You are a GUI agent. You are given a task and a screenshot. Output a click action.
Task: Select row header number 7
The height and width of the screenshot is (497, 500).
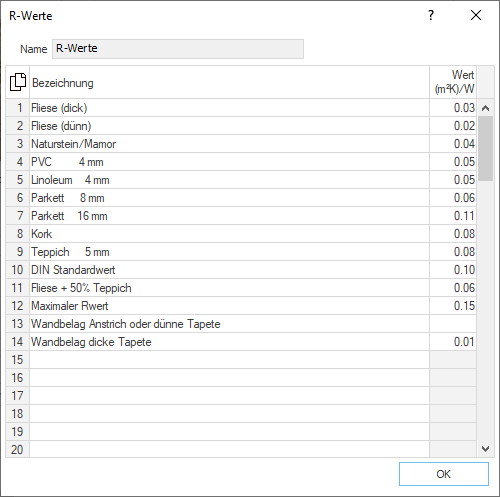pyautogui.click(x=18, y=216)
